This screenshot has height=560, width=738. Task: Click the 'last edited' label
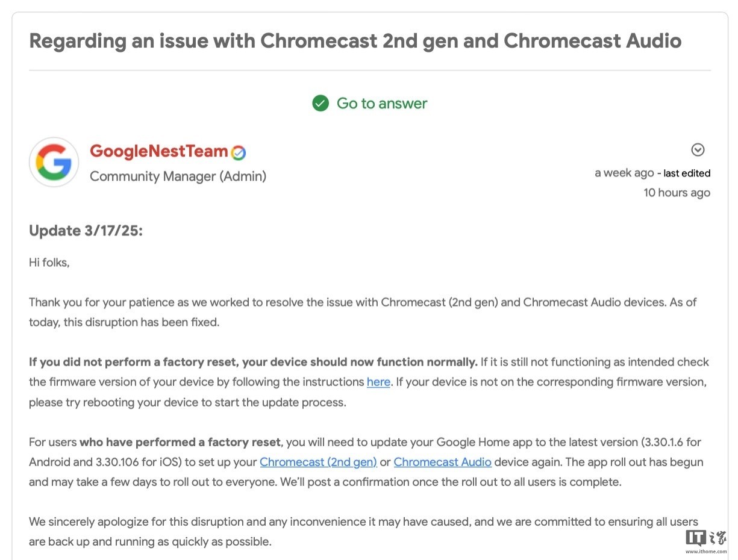[x=687, y=173]
